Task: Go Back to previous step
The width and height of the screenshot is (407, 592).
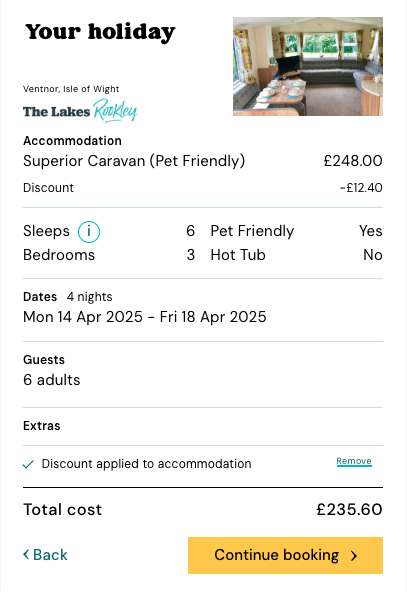Action: [x=45, y=555]
